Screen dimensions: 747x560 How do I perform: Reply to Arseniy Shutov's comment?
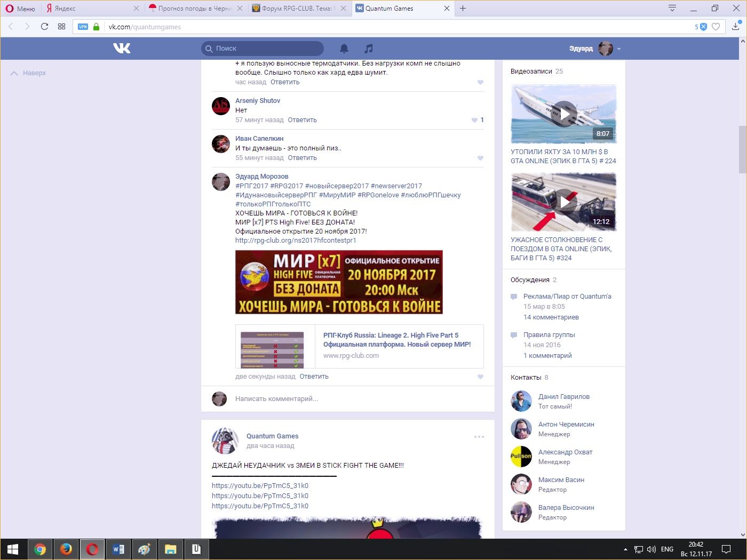pyautogui.click(x=302, y=120)
